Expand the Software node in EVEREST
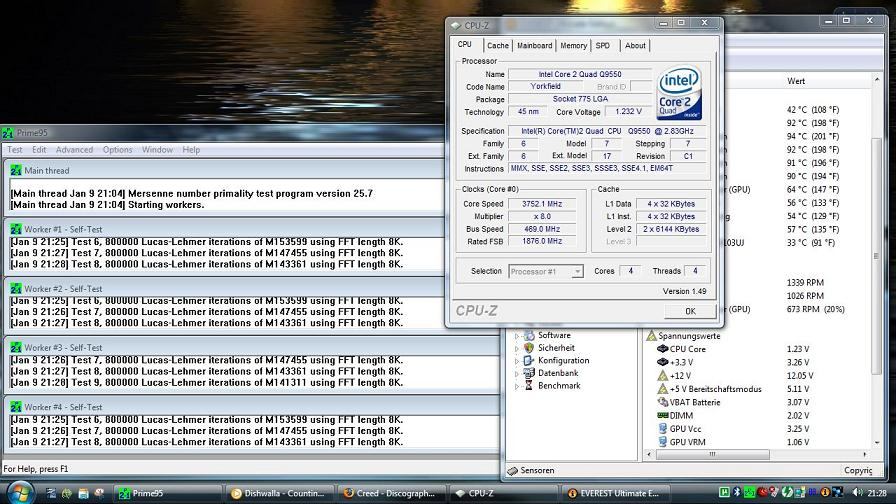This screenshot has width=896, height=504. (517, 336)
